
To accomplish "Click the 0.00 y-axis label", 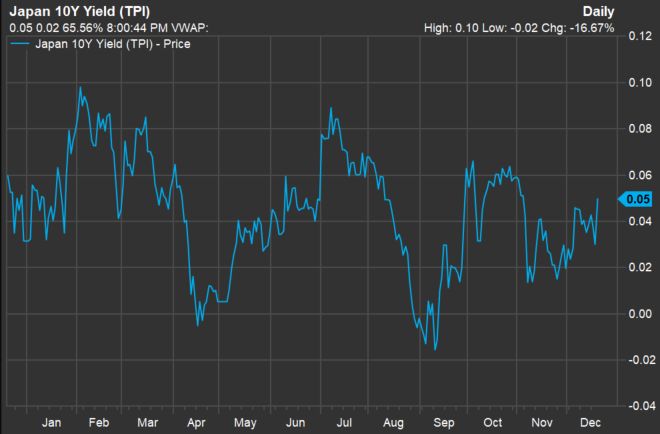I will point(639,314).
